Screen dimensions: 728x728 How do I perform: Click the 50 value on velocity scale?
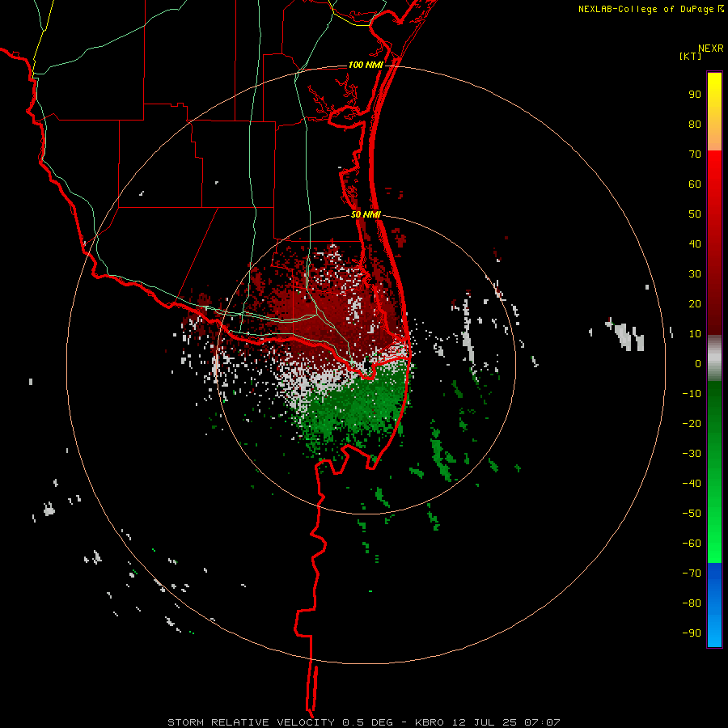[x=695, y=214]
